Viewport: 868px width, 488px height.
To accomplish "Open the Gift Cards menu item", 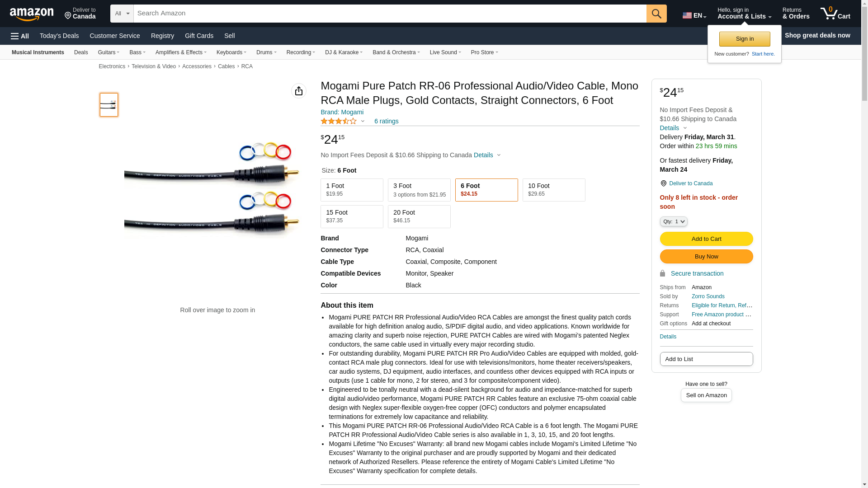I will click(199, 36).
